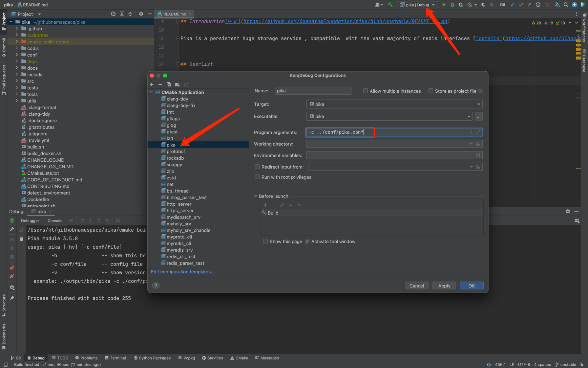The width and height of the screenshot is (588, 368).
Task: Open help question mark in dialog
Action: click(x=156, y=286)
